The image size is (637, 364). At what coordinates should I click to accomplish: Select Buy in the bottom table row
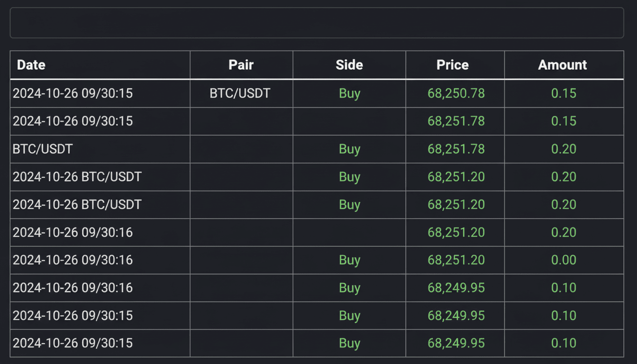click(350, 344)
